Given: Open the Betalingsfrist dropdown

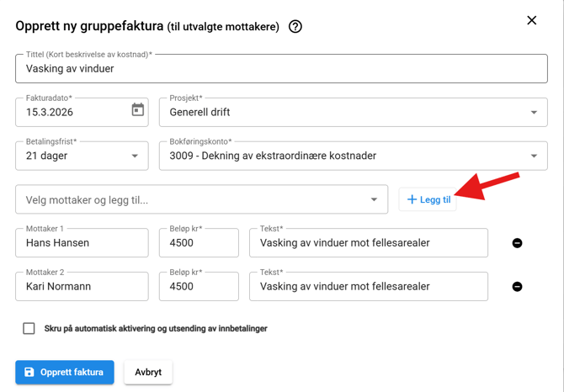Looking at the screenshot, I should point(135,156).
